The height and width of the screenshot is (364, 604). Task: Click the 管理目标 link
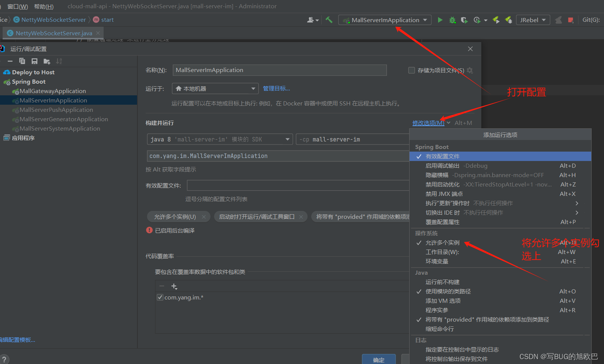[x=277, y=88]
